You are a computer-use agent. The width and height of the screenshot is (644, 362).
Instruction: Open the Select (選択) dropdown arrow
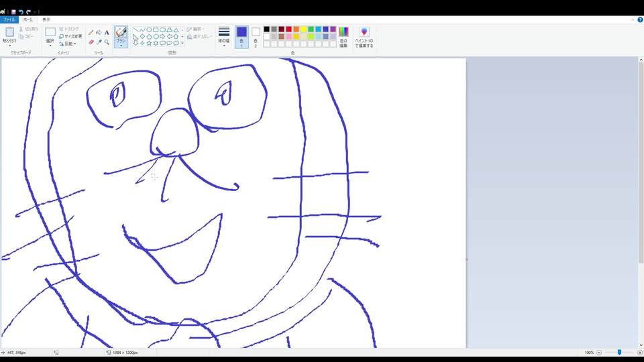tap(50, 46)
